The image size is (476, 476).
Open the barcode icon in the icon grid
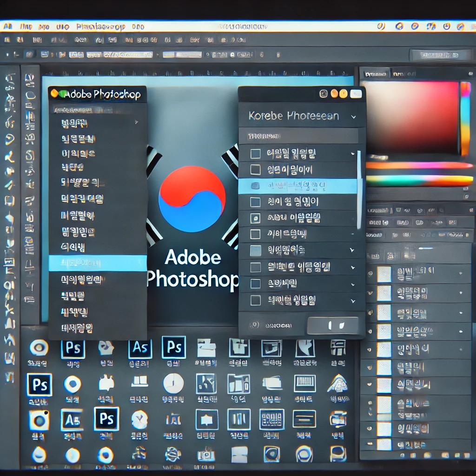(x=304, y=383)
